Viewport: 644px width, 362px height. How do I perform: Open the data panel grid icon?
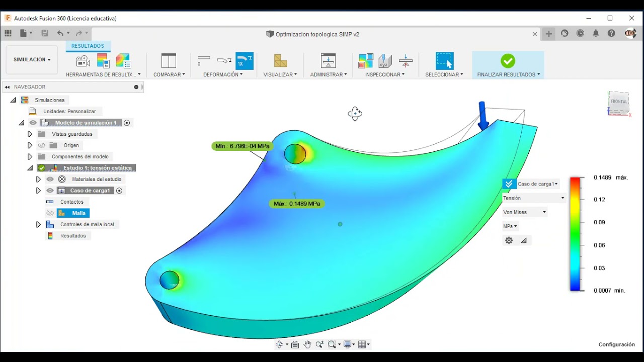(8, 33)
